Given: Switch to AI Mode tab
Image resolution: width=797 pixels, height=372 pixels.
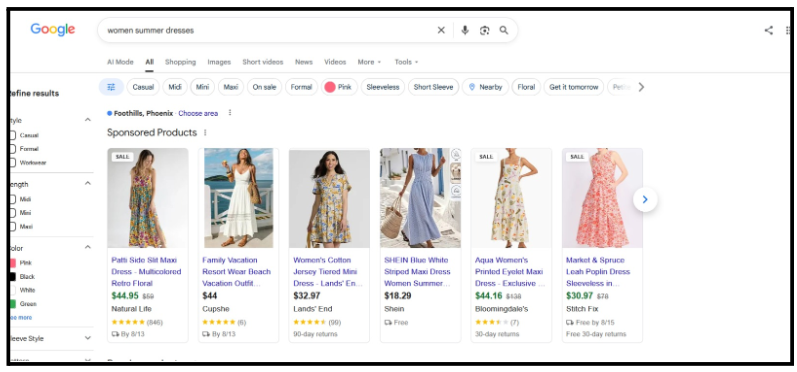Looking at the screenshot, I should pos(120,62).
